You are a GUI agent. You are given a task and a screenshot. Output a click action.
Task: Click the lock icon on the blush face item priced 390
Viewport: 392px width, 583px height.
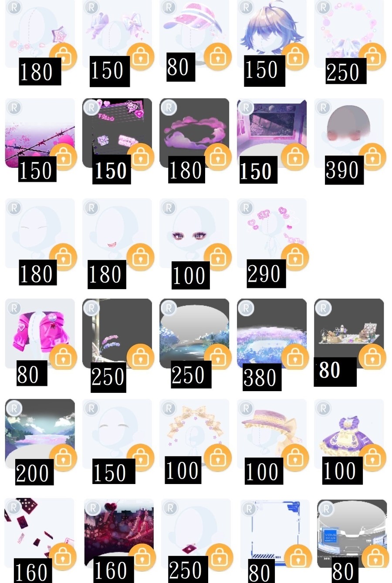372,157
